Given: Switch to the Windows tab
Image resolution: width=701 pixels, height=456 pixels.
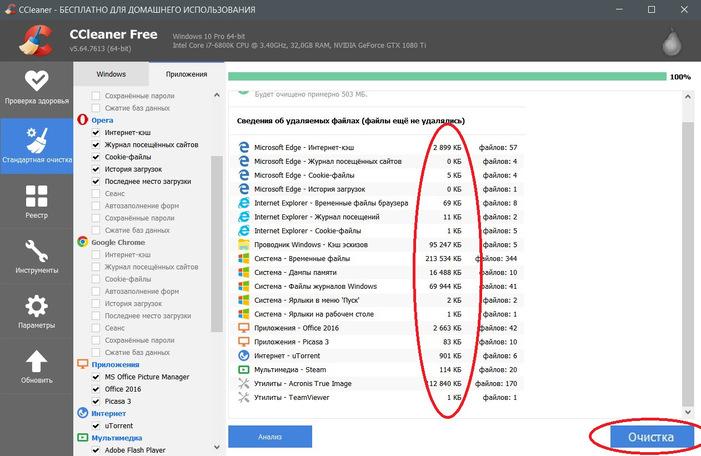Looking at the screenshot, I should (x=111, y=74).
